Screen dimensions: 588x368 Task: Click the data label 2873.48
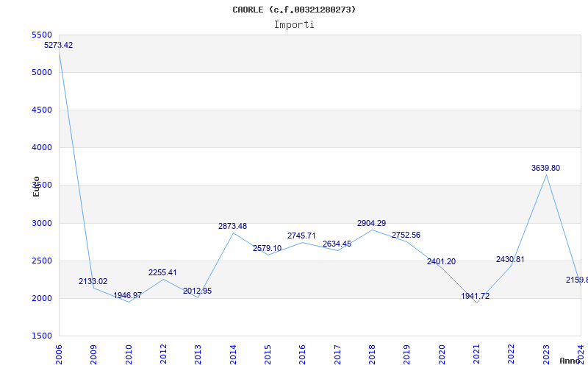pyautogui.click(x=232, y=226)
